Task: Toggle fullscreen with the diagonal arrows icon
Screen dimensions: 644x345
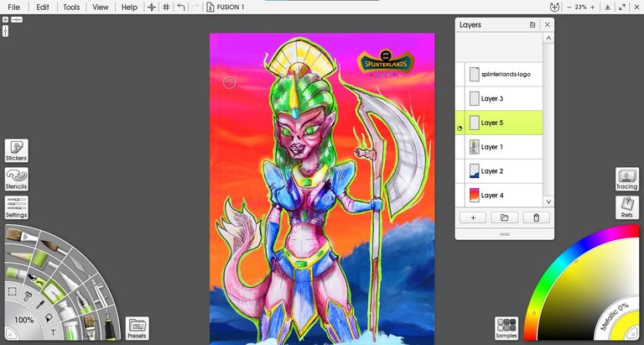Action: coord(622,8)
